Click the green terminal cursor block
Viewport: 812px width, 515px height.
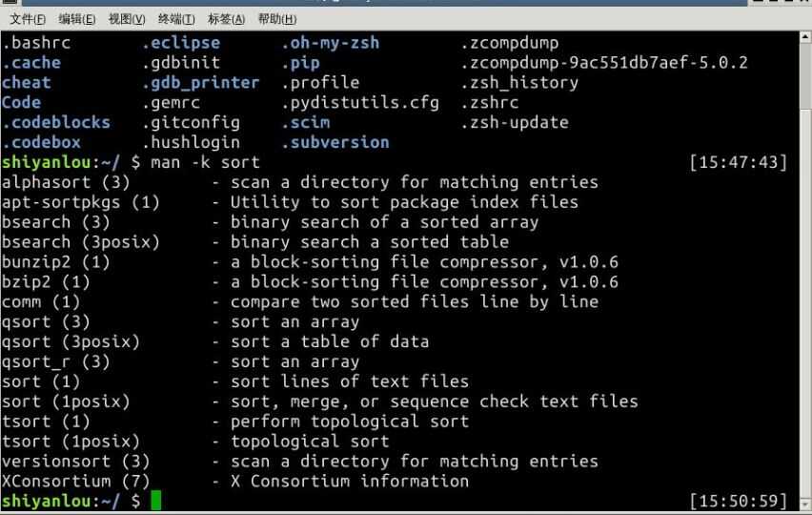point(155,501)
